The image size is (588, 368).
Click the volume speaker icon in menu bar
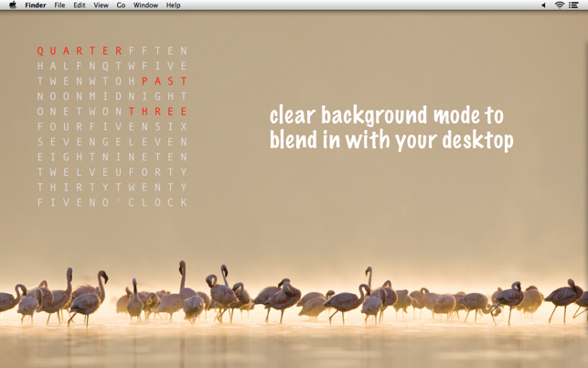tap(543, 5)
